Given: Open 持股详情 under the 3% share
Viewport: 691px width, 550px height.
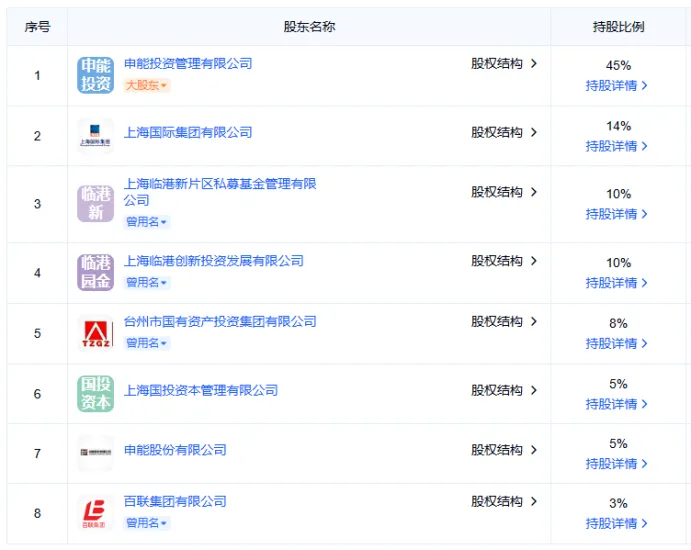Looking at the screenshot, I should pyautogui.click(x=617, y=523).
